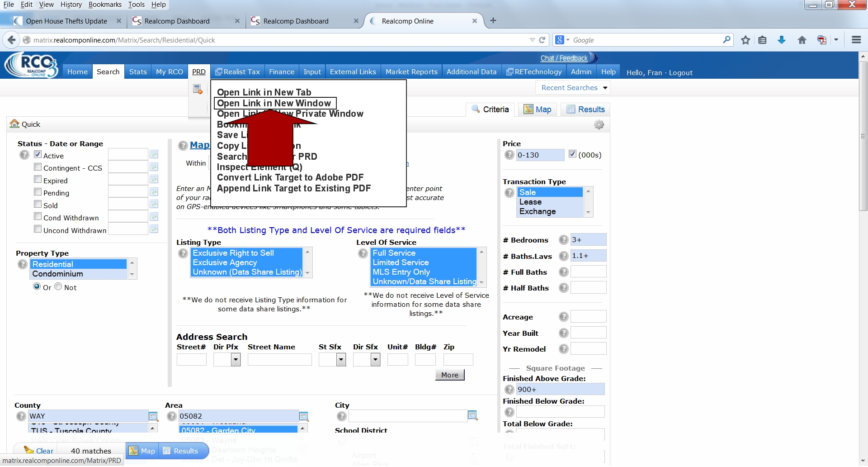The height and width of the screenshot is (467, 868).
Task: Bookmark this page with the star icon
Action: [745, 40]
